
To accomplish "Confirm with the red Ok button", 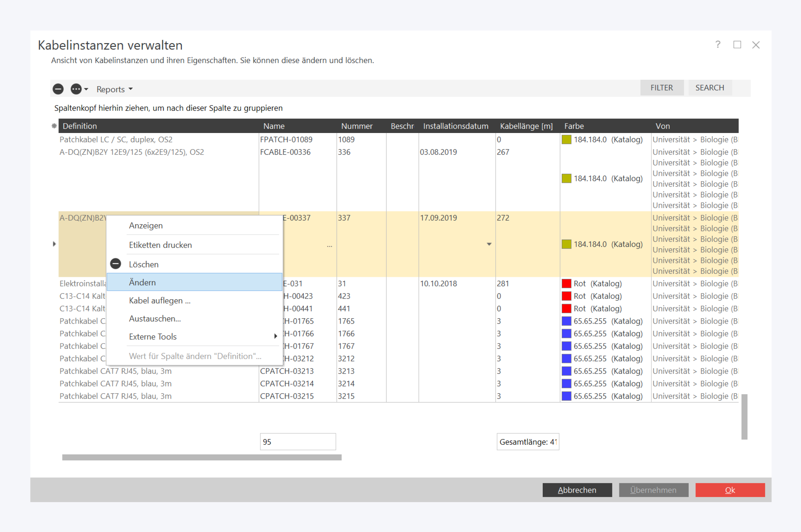I will [730, 490].
